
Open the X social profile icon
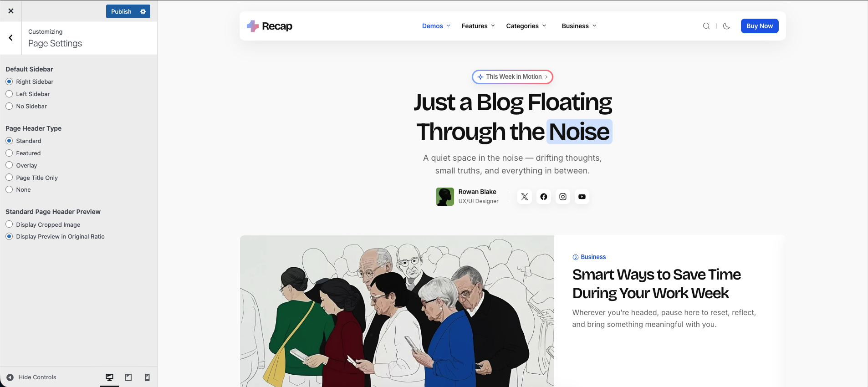pos(525,197)
